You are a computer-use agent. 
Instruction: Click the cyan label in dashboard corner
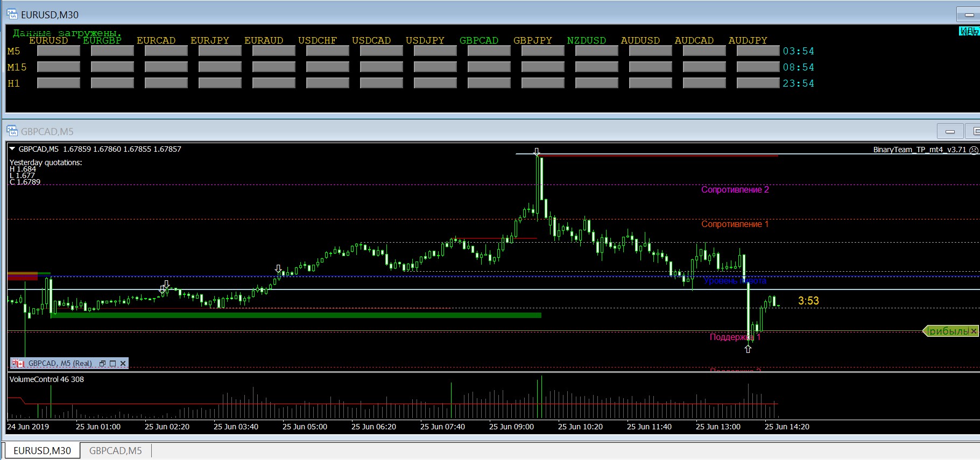(x=969, y=32)
